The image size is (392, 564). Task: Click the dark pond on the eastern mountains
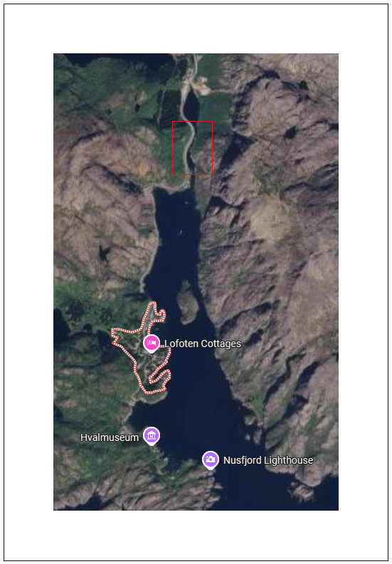(290, 132)
